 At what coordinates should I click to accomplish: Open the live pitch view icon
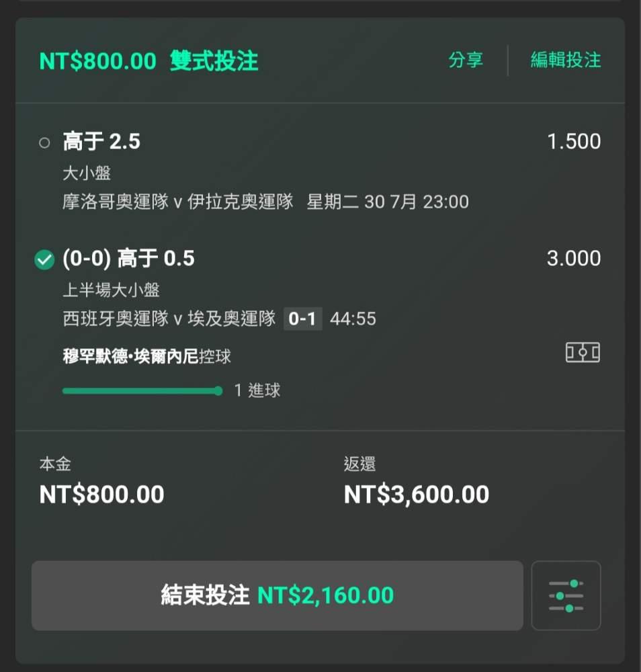coord(583,353)
